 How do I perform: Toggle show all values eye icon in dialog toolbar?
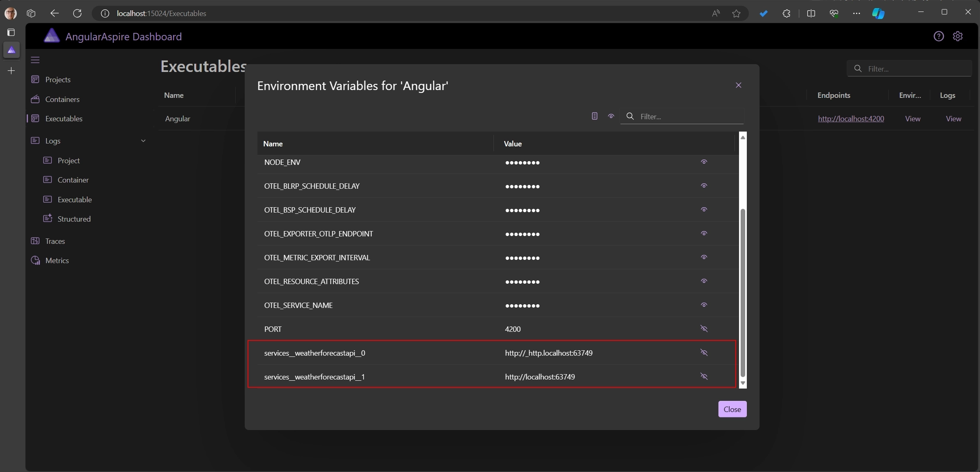tap(611, 116)
